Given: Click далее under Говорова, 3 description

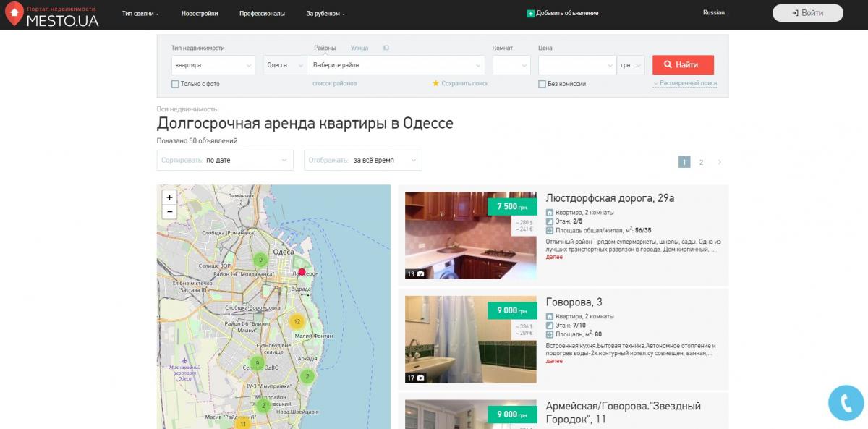Looking at the screenshot, I should [554, 361].
